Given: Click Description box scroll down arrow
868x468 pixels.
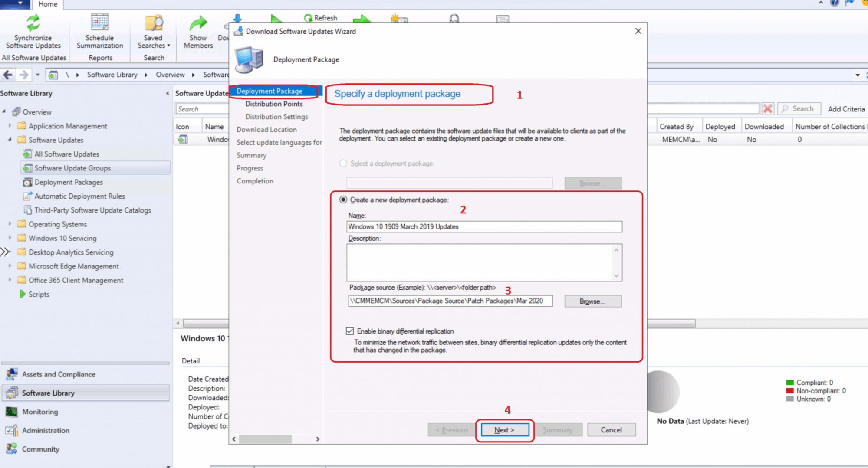Looking at the screenshot, I should [x=616, y=276].
